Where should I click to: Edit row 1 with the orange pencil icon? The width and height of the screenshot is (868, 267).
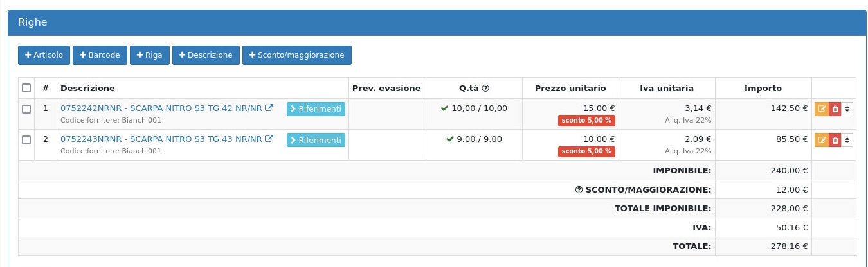click(822, 109)
